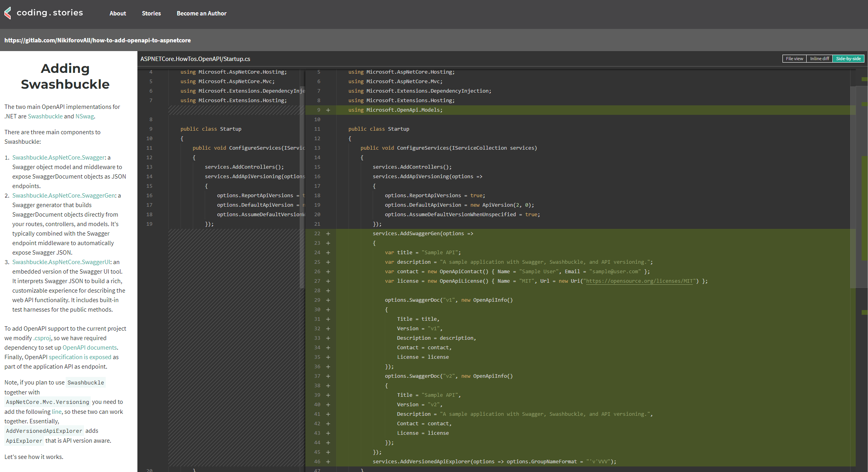Image resolution: width=868 pixels, height=472 pixels.
Task: Follow the 'specification is exposed' link
Action: 80,357
